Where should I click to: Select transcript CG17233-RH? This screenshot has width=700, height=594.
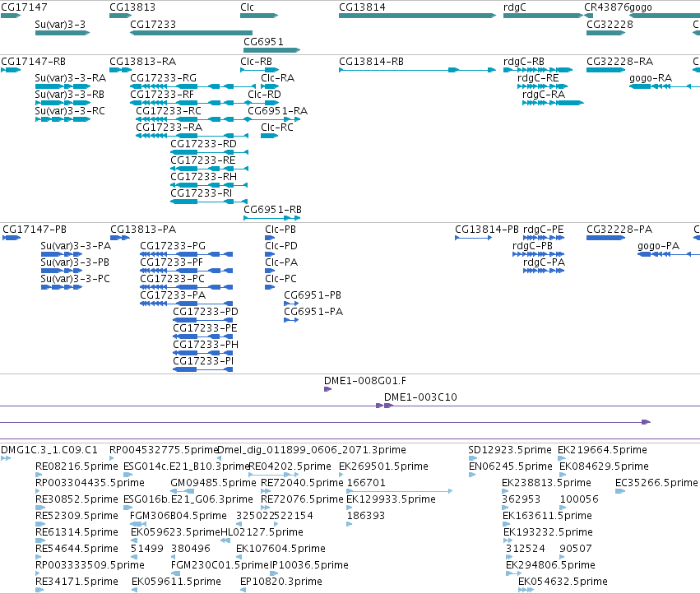(x=210, y=185)
